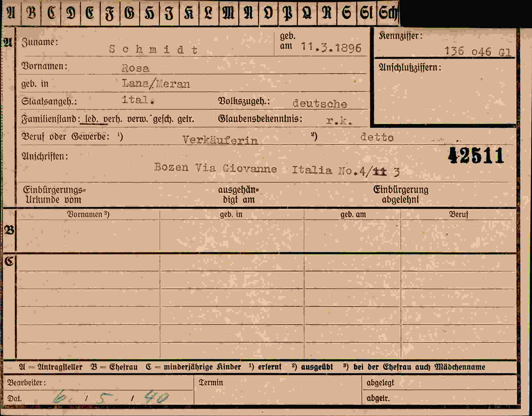Click the marital option "verw."

click(138, 119)
